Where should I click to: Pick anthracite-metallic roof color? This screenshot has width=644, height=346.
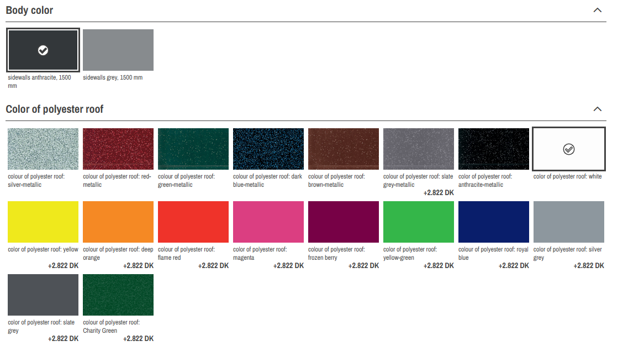click(494, 149)
